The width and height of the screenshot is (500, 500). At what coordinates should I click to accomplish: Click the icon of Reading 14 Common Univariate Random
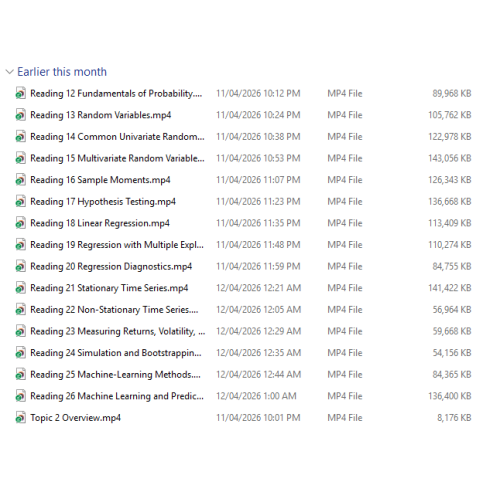point(20,137)
